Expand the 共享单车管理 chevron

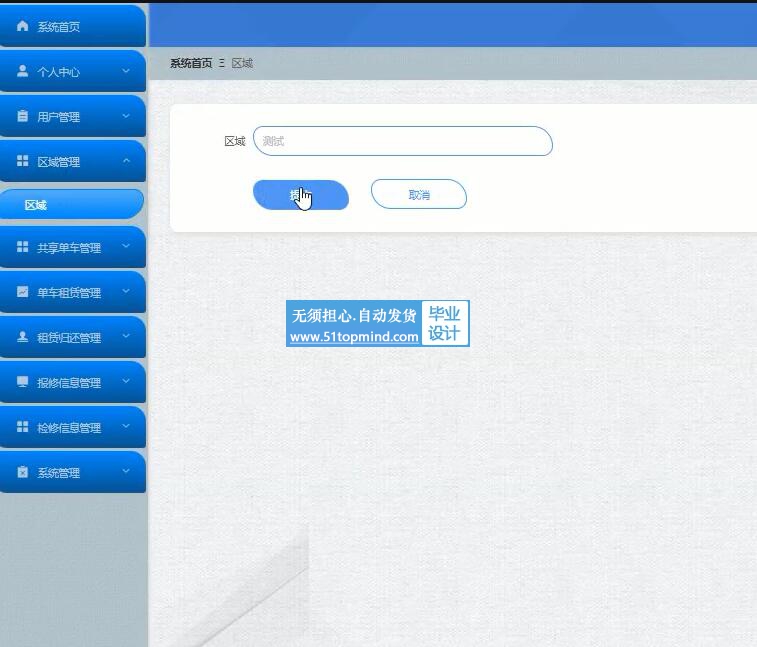tap(126, 246)
